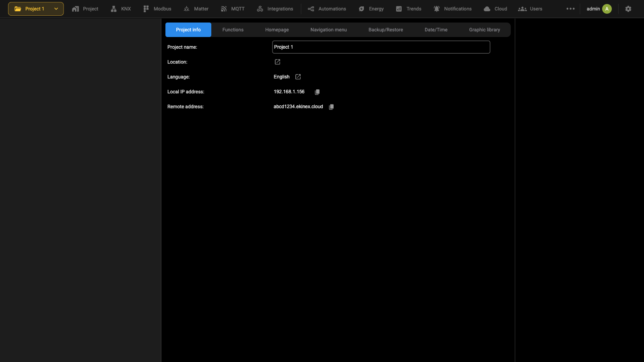644x362 pixels.
Task: Open the Navigation menu tab
Action: (328, 30)
